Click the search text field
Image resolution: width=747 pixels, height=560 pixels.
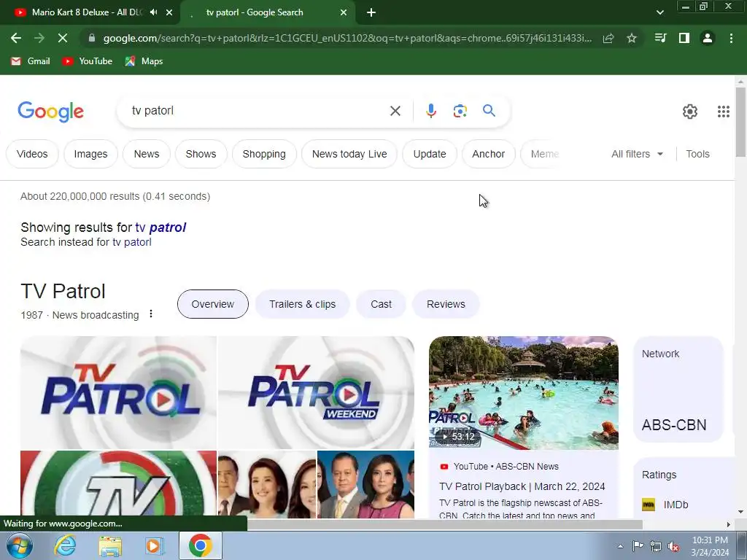tap(258, 111)
